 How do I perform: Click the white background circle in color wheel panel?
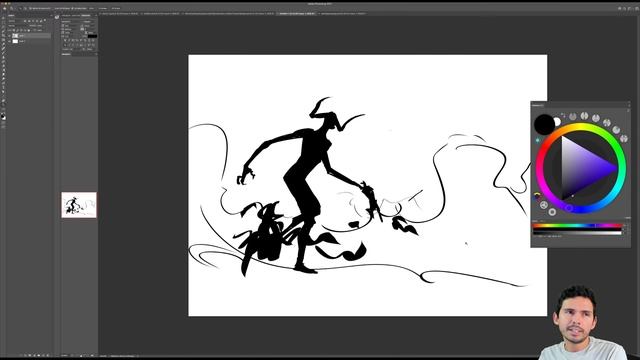point(557,122)
